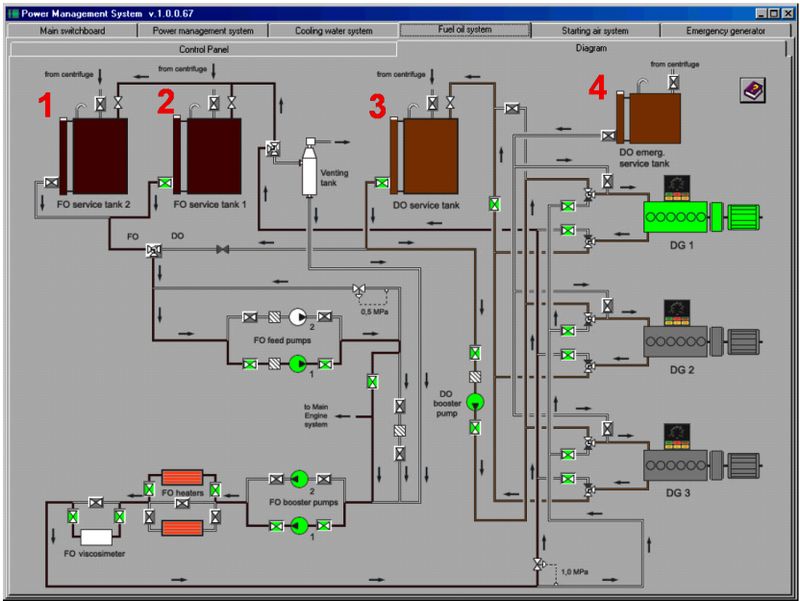Toggle FO service tank 2 outlet valve
This screenshot has height=601, width=800.
point(52,182)
